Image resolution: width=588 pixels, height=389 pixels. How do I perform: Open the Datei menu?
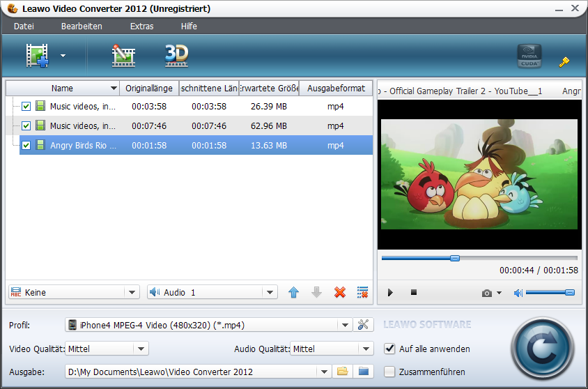pyautogui.click(x=24, y=26)
